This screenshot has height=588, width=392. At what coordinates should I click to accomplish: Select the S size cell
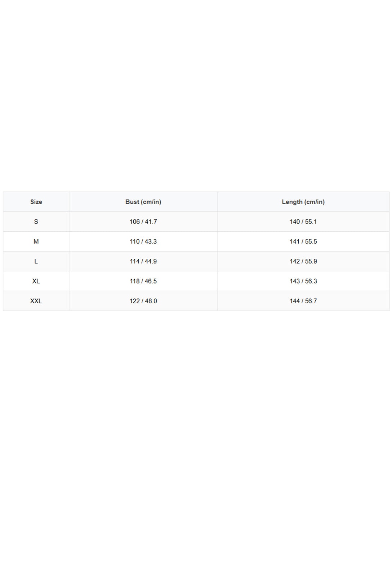[x=36, y=222]
